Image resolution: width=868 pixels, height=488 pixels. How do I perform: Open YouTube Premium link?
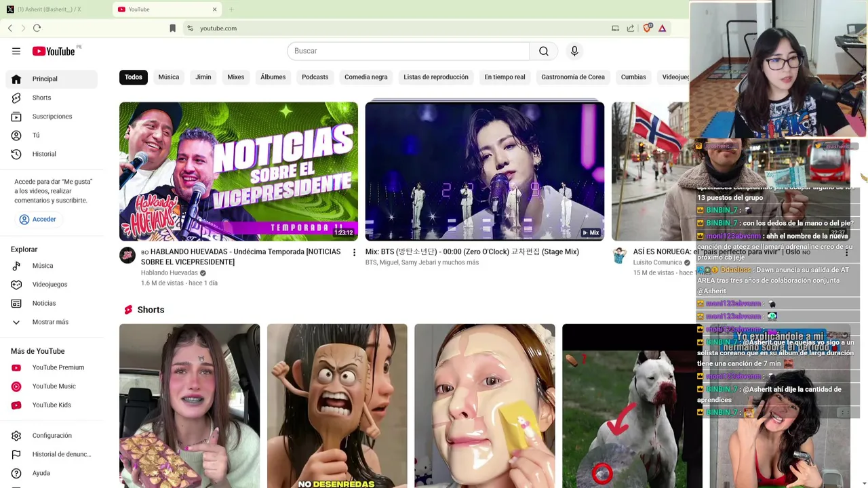click(x=52, y=367)
